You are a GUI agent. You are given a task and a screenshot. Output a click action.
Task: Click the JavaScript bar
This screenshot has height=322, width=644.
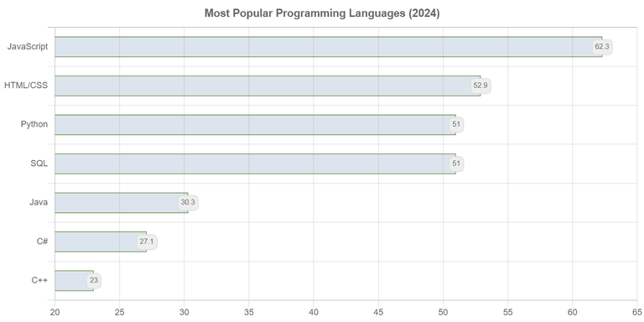coord(328,47)
